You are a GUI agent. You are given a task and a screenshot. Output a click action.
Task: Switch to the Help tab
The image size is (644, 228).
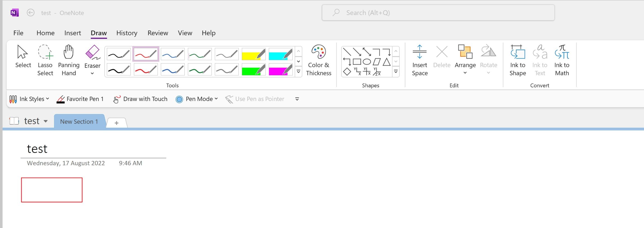[209, 33]
